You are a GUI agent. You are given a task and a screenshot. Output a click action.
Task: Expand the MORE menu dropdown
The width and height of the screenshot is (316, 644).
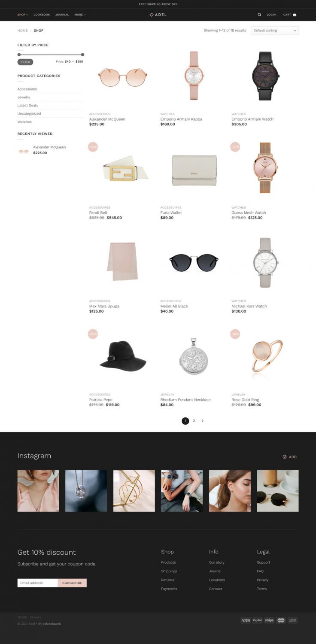coord(80,15)
